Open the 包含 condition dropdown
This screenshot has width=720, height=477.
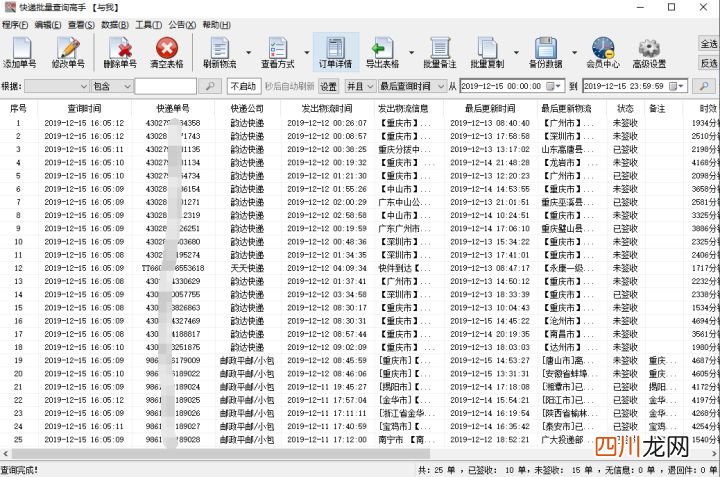click(x=112, y=86)
